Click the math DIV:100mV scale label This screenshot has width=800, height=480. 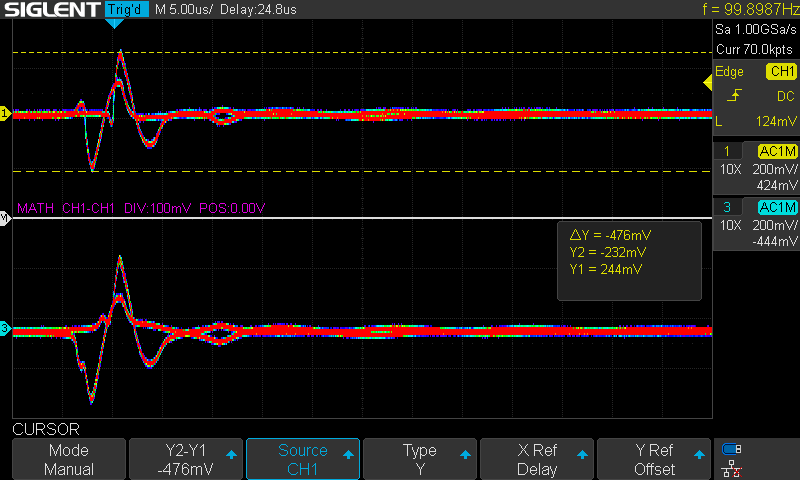[x=157, y=208]
